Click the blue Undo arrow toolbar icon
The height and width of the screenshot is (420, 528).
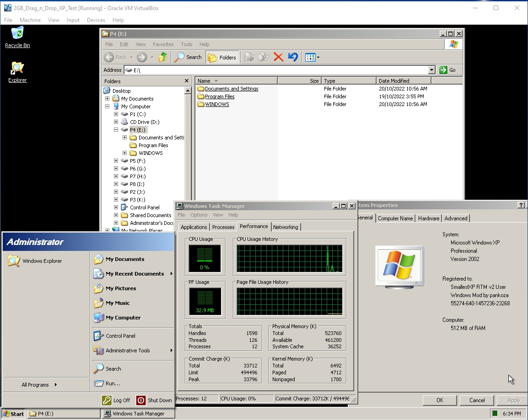pyautogui.click(x=293, y=57)
